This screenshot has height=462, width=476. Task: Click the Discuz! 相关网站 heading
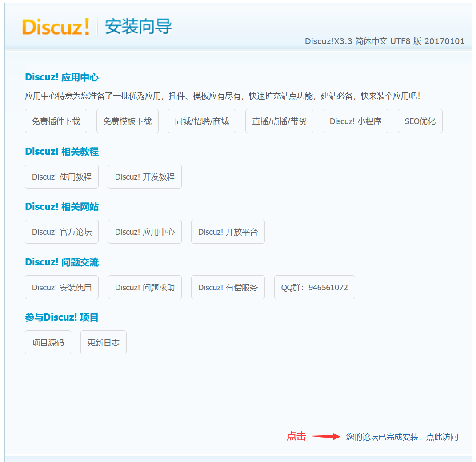62,207
